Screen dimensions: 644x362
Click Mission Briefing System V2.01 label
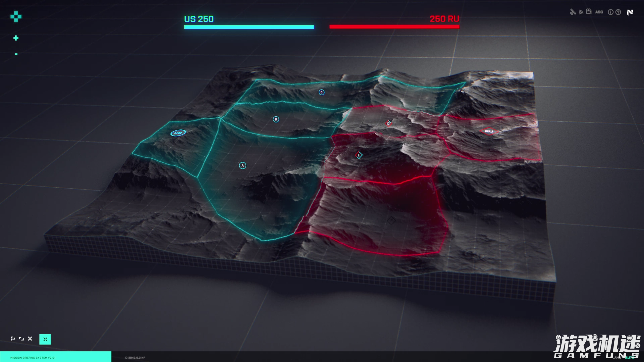tap(33, 357)
